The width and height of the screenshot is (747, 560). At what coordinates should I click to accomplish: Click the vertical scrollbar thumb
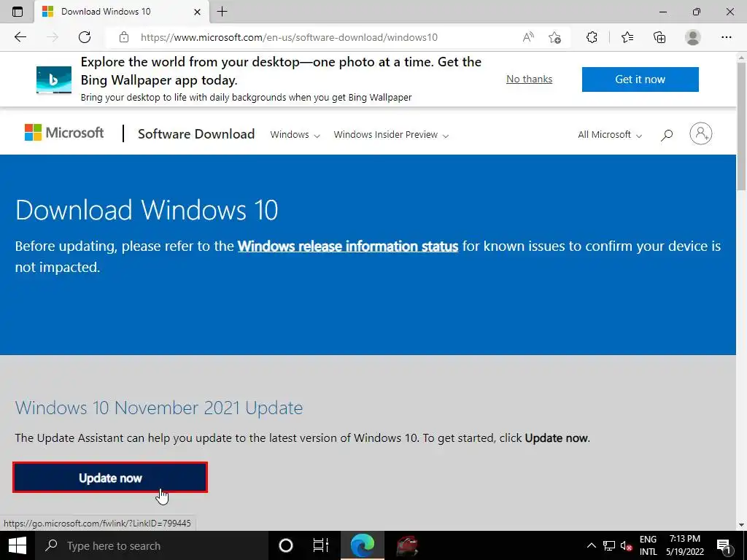(x=741, y=128)
